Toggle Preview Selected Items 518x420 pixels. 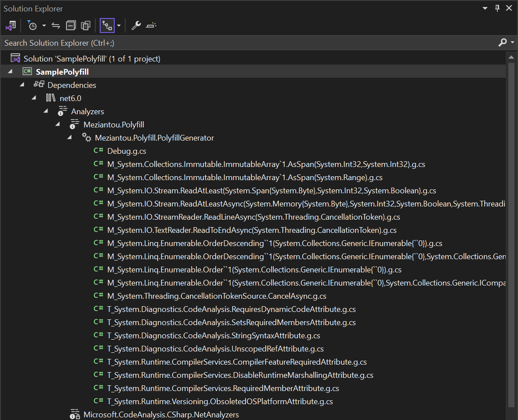coord(152,25)
